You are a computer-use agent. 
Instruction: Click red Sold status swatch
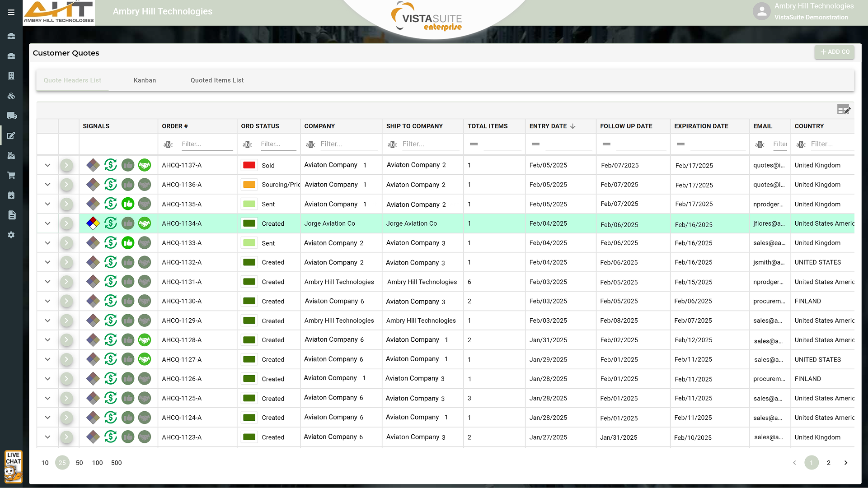click(x=249, y=165)
